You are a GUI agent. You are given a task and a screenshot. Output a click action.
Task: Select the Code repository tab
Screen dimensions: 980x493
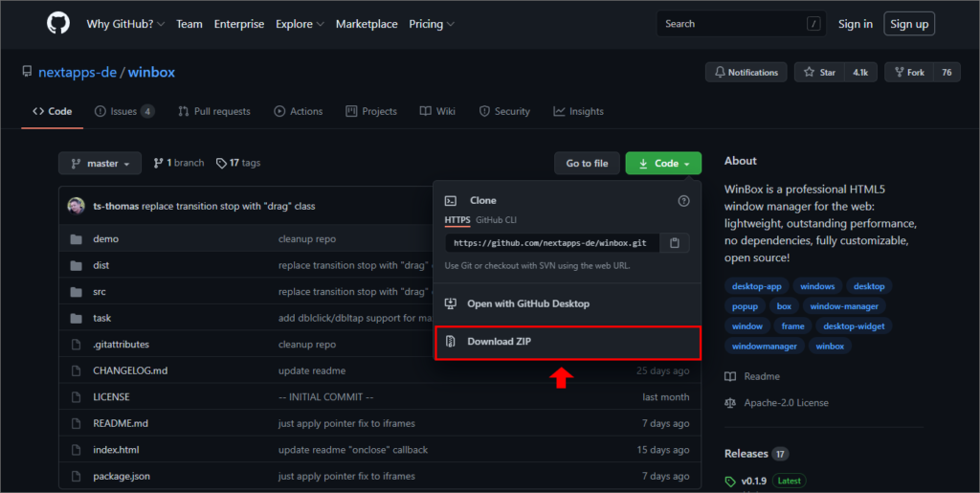click(53, 111)
